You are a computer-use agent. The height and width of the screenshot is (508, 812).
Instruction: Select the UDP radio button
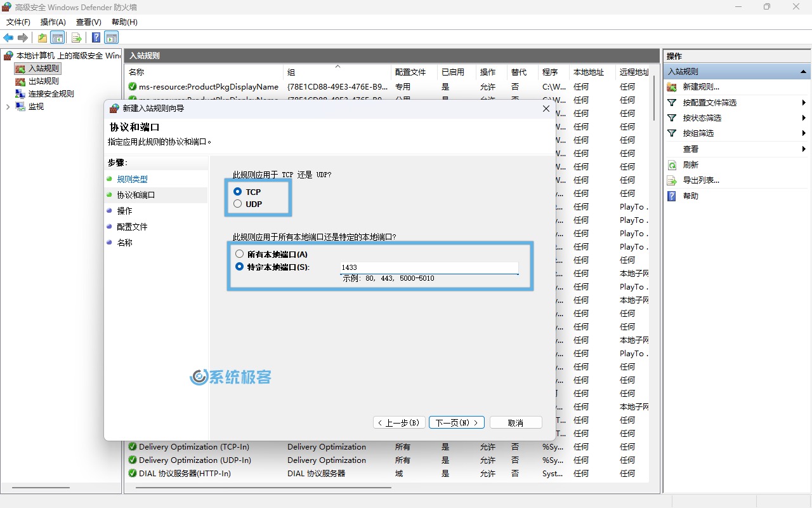238,204
